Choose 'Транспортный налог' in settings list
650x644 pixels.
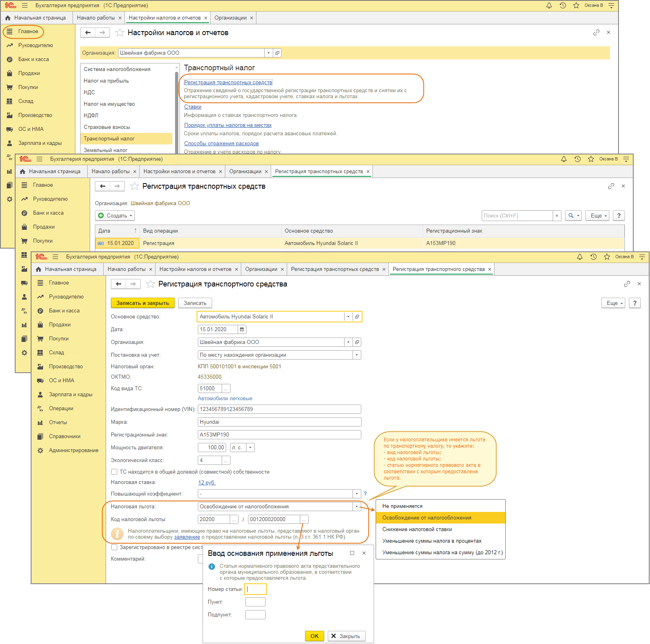click(x=126, y=139)
